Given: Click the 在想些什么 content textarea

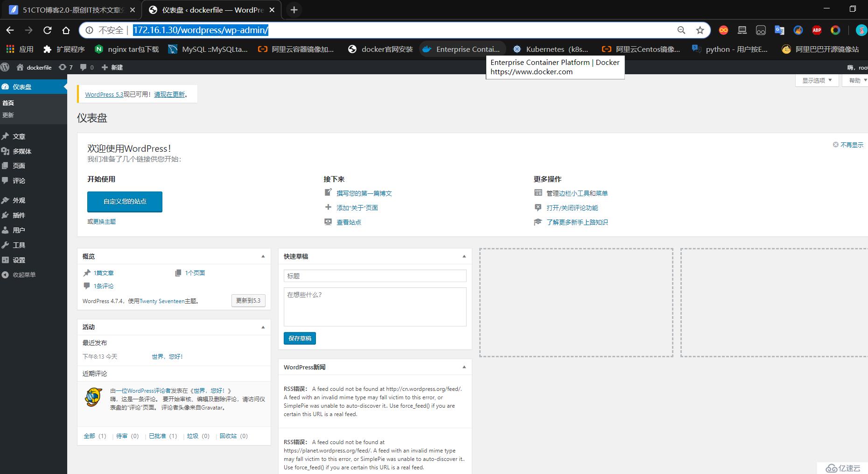Looking at the screenshot, I should 375,307.
